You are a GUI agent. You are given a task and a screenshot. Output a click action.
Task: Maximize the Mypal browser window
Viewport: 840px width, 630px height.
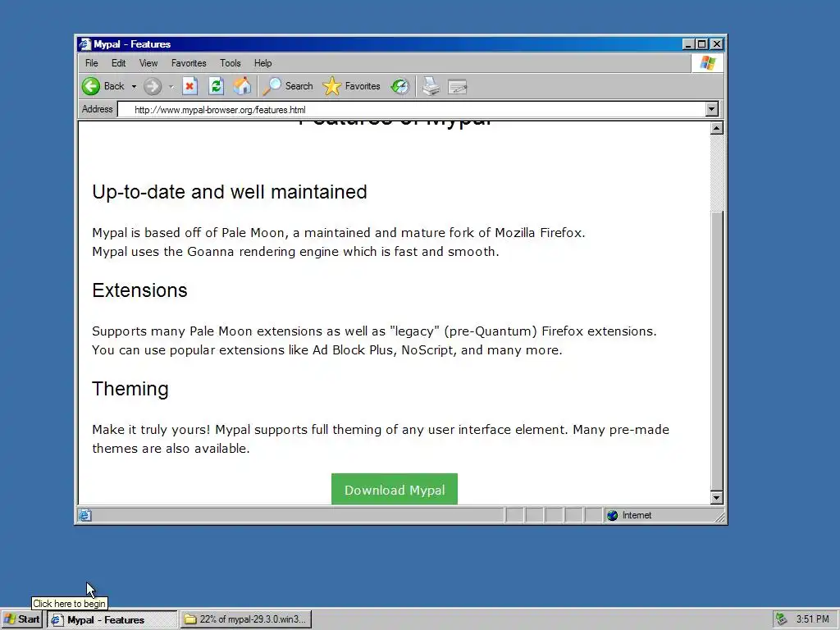tap(702, 44)
